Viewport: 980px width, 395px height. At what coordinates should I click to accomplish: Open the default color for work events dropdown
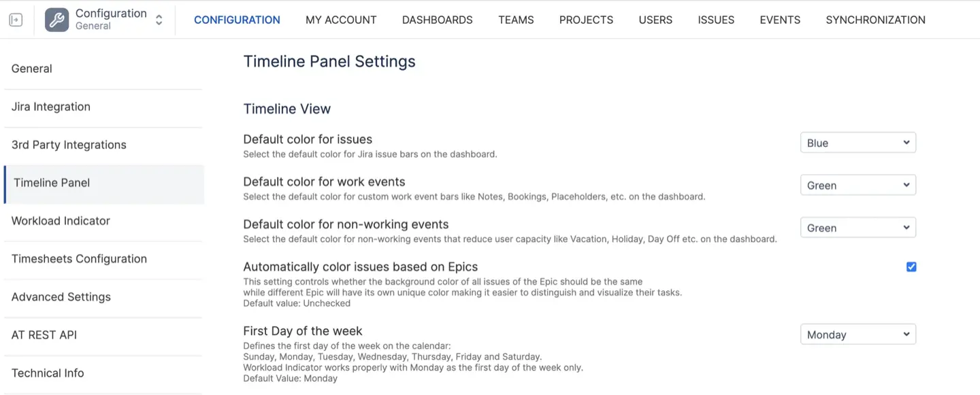click(x=857, y=184)
